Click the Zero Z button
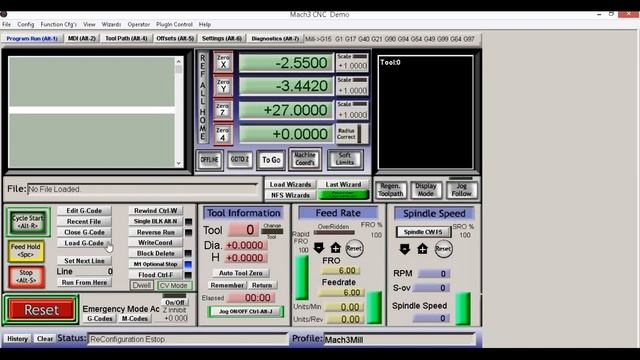 [x=223, y=110]
